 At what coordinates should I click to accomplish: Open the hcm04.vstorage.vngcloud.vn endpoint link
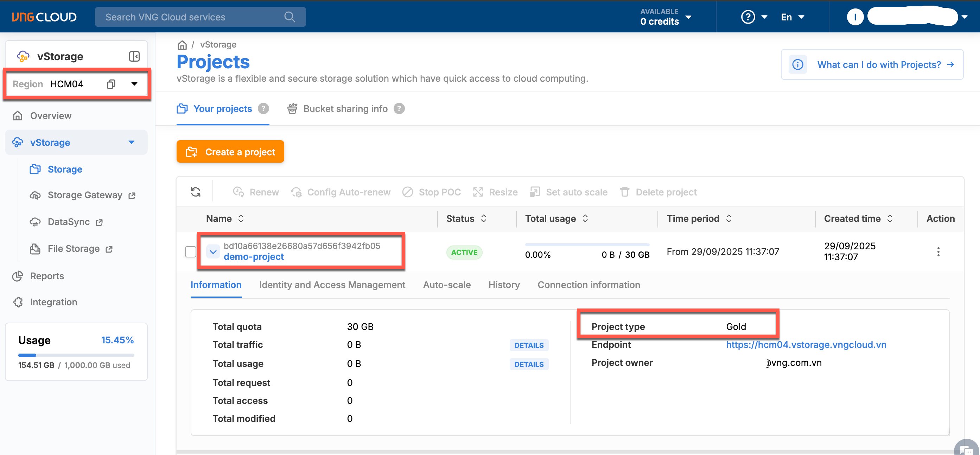[x=806, y=344]
